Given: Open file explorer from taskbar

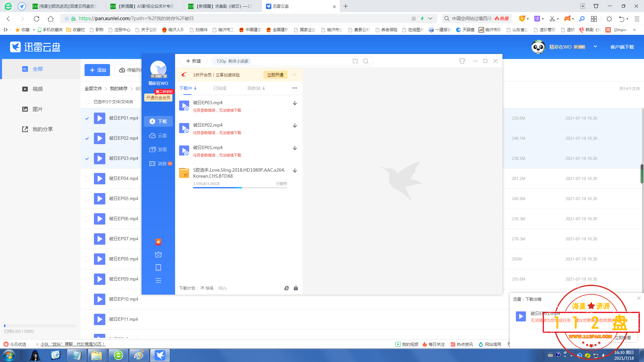Looking at the screenshot, I should (x=97, y=355).
